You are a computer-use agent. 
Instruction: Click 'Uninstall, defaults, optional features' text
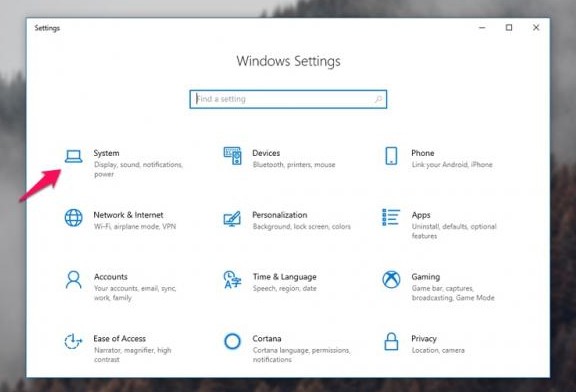point(454,231)
